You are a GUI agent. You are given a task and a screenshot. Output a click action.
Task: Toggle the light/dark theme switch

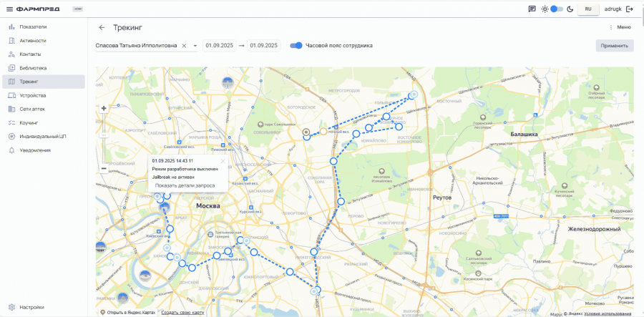(557, 9)
